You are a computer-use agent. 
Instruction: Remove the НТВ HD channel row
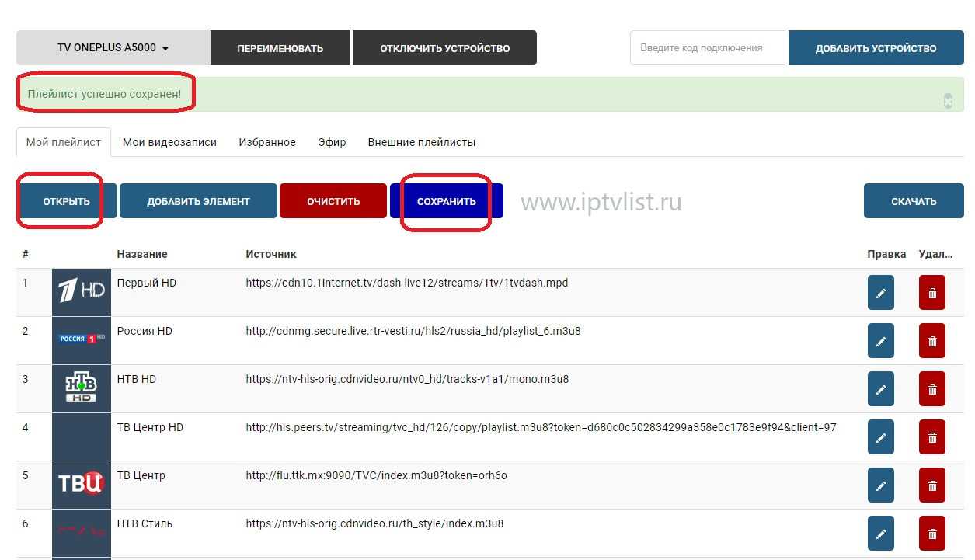[931, 389]
